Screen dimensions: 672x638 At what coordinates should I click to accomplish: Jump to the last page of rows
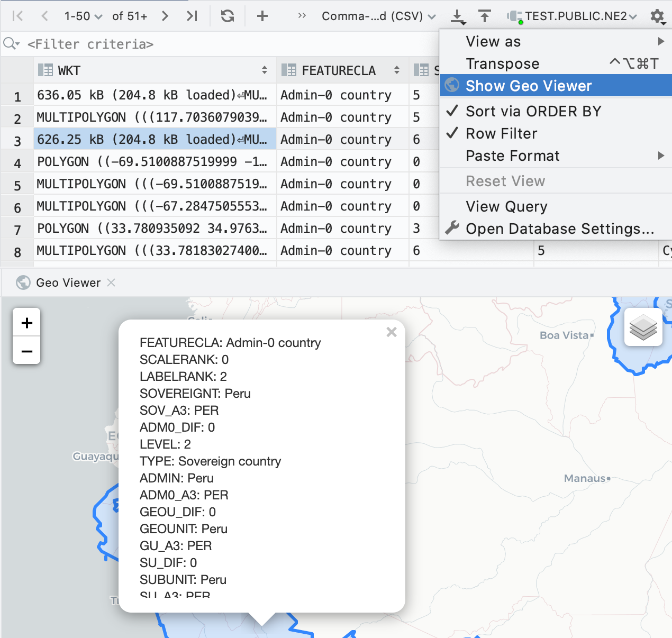click(x=192, y=16)
